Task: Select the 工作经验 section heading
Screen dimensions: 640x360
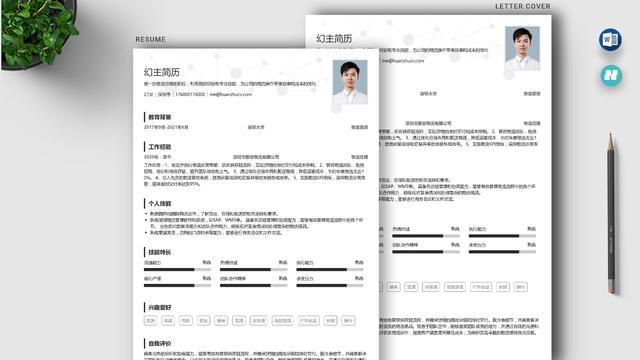Action: pos(160,147)
